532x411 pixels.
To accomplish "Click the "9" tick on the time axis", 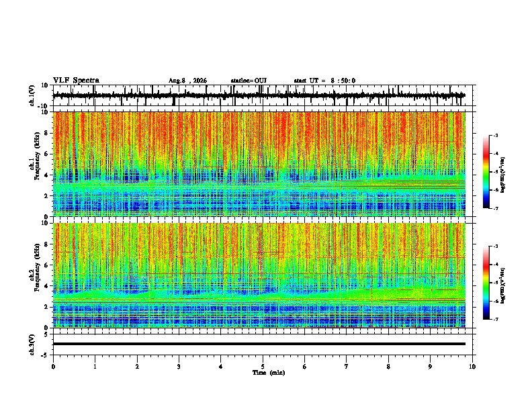I will [430, 367].
